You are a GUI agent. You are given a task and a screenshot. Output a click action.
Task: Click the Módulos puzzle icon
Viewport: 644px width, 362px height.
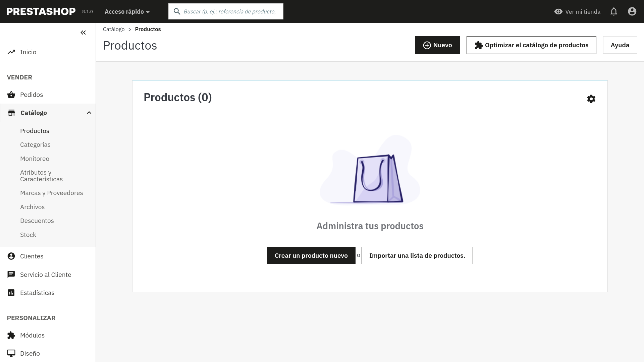tap(11, 335)
